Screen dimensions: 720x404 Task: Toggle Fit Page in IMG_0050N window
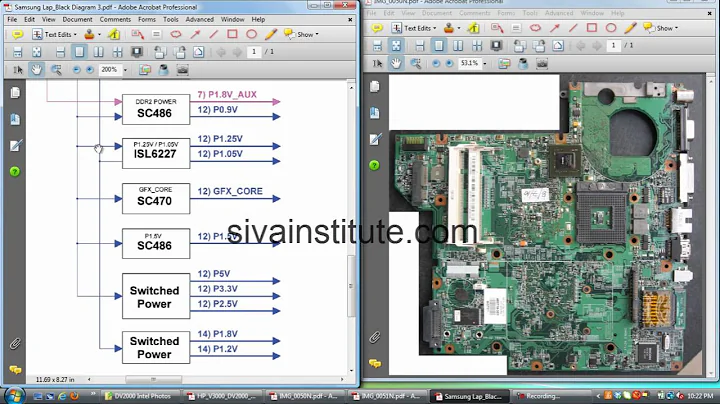(x=396, y=45)
